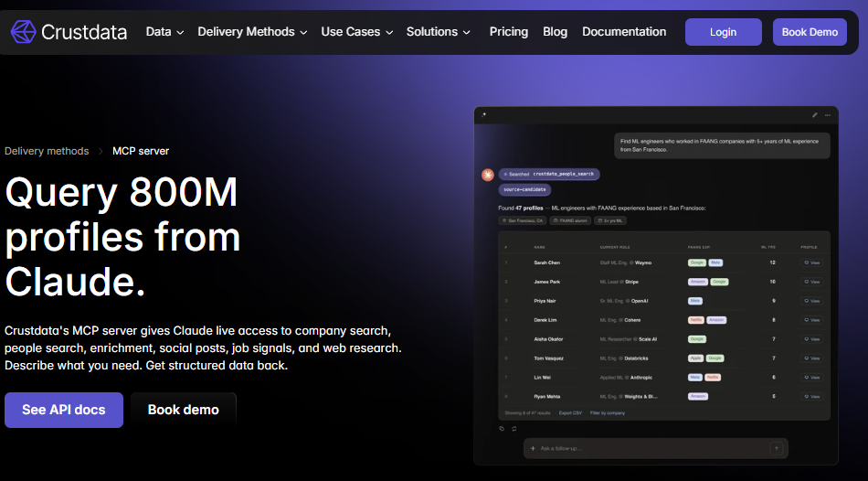Click the name Lin Wei in table
Viewport: 868px width, 481px height.
point(542,378)
